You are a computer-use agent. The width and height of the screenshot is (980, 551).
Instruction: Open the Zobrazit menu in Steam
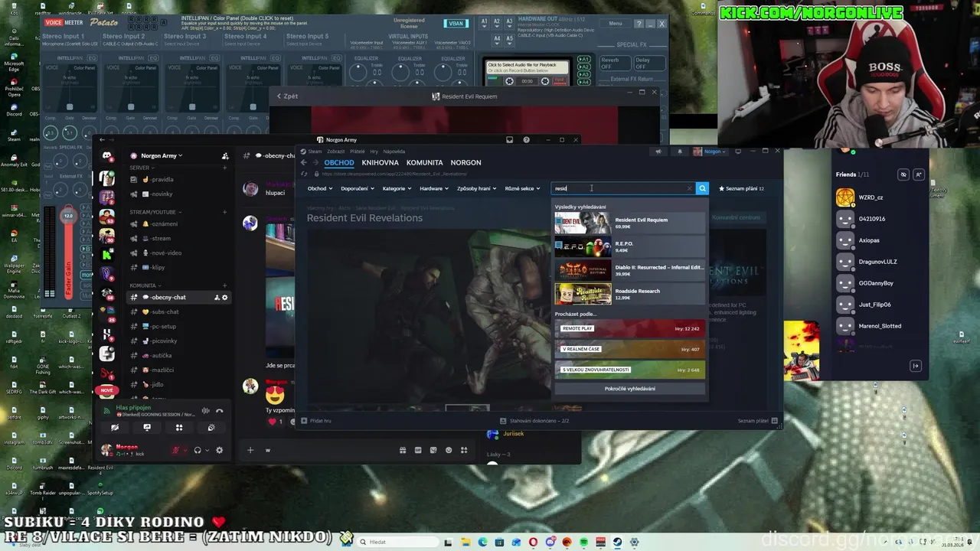(335, 152)
